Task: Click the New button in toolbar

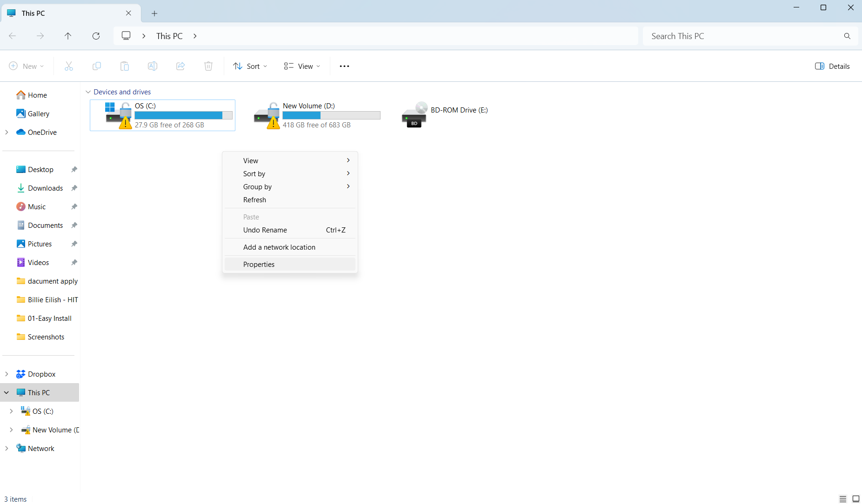Action: coord(27,66)
